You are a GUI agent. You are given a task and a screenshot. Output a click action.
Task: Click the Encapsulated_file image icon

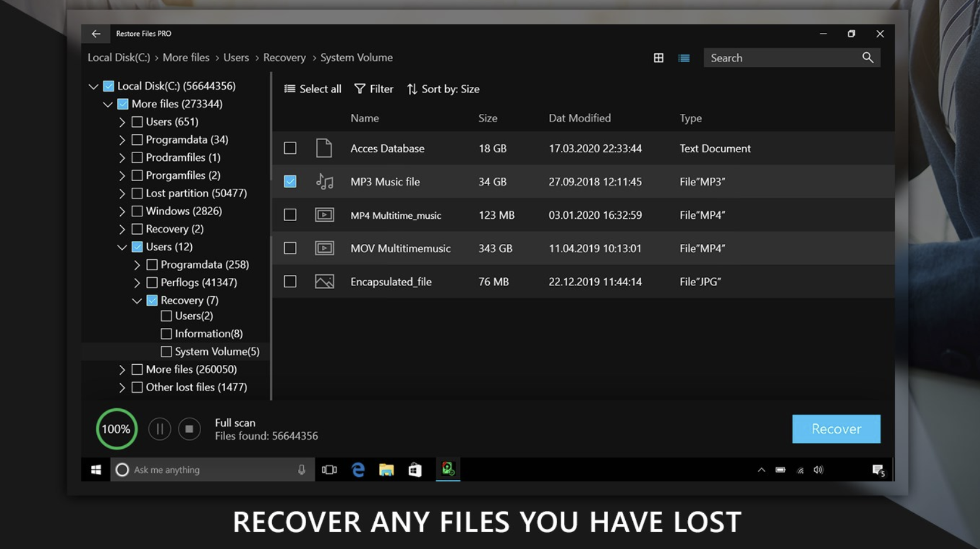324,282
